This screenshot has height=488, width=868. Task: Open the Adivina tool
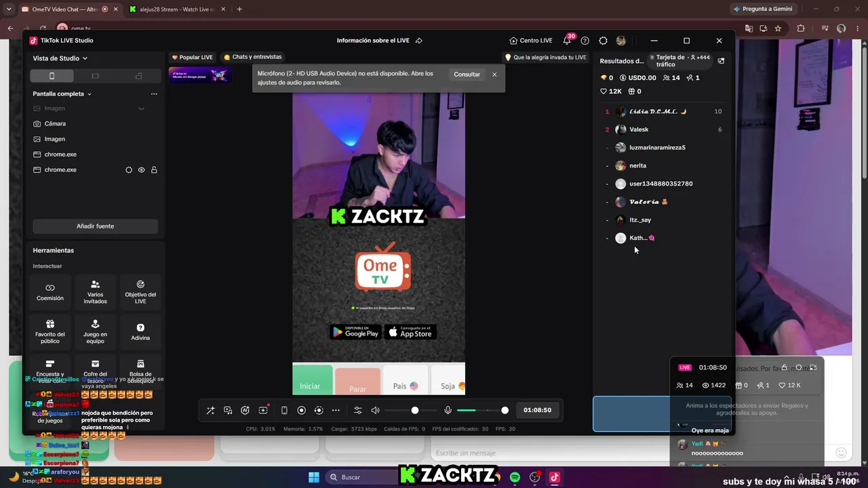[140, 331]
